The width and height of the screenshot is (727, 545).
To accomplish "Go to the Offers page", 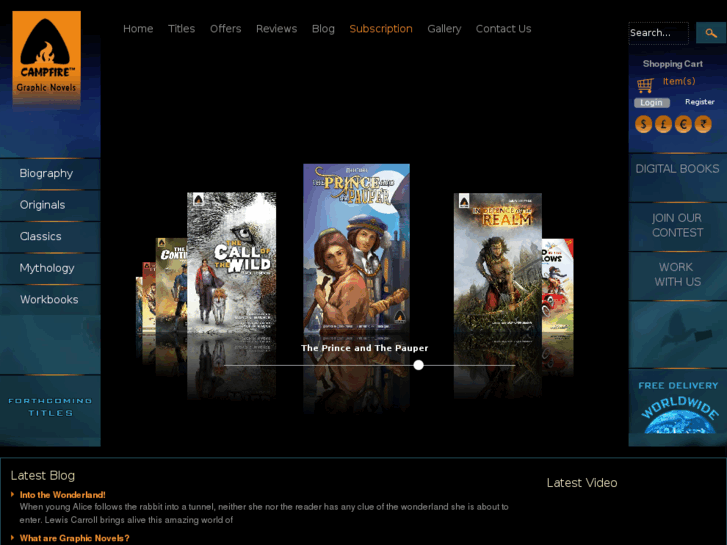I will click(225, 29).
